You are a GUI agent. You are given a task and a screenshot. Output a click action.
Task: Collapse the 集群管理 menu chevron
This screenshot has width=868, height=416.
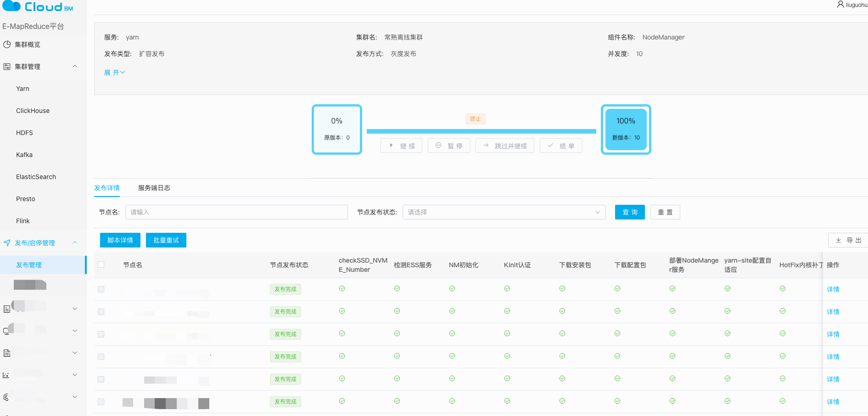75,66
